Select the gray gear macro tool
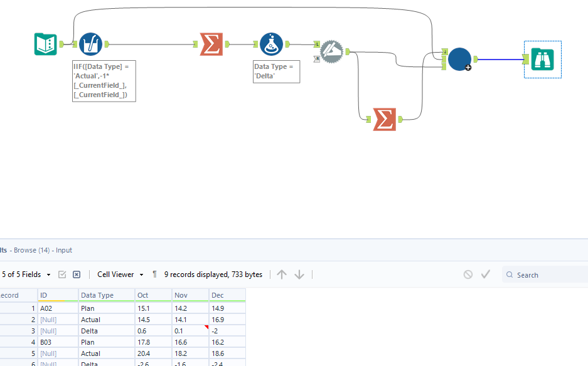Screen dimensions: 588x366 pyautogui.click(x=332, y=52)
